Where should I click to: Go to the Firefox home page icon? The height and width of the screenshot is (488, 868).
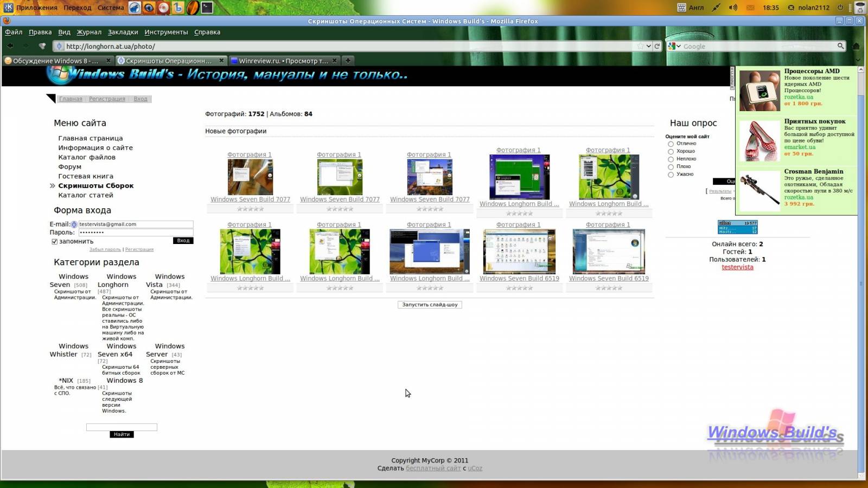coord(856,46)
